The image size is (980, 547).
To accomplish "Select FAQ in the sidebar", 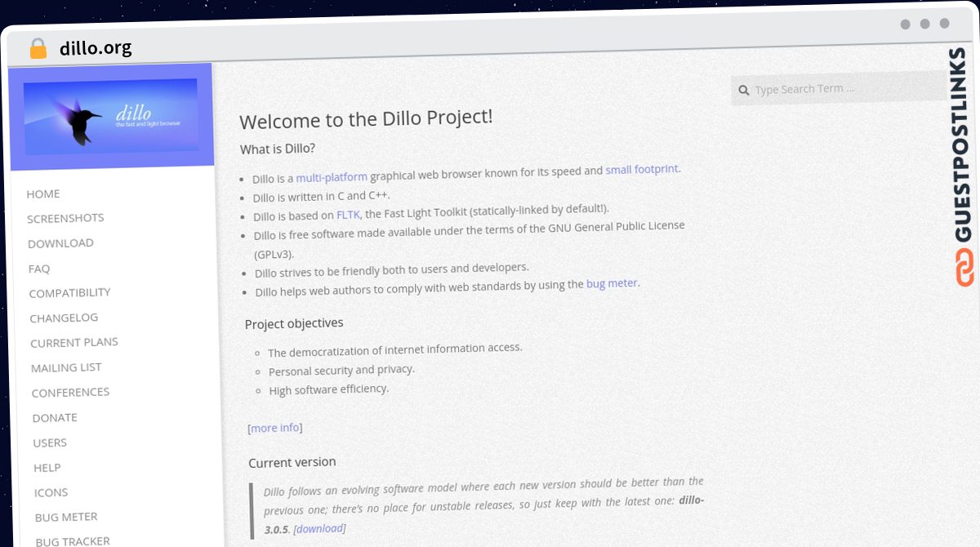I will coord(39,269).
